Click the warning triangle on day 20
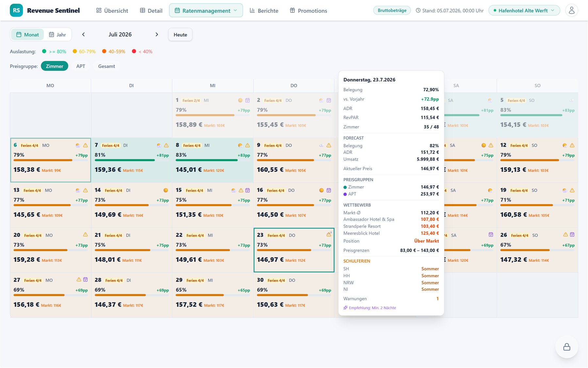The width and height of the screenshot is (588, 368). coord(85,235)
